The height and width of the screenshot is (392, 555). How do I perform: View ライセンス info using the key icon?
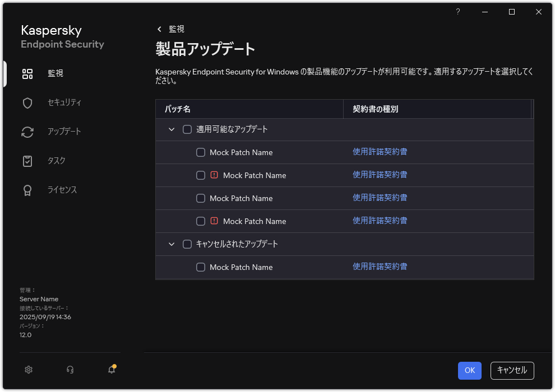(27, 190)
